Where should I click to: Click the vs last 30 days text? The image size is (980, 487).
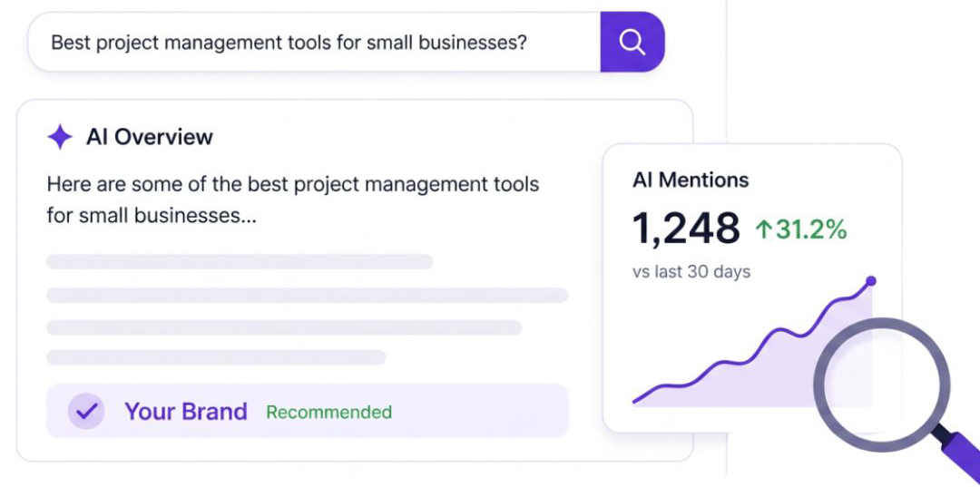coord(691,272)
